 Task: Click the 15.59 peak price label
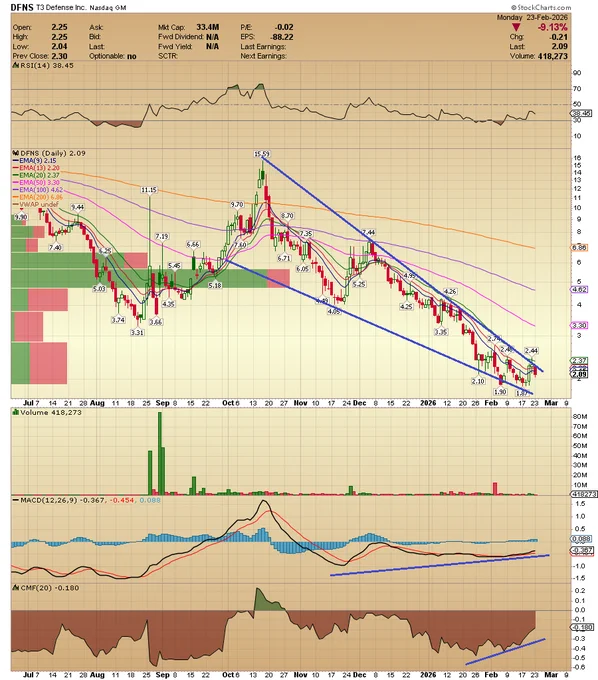pyautogui.click(x=262, y=154)
